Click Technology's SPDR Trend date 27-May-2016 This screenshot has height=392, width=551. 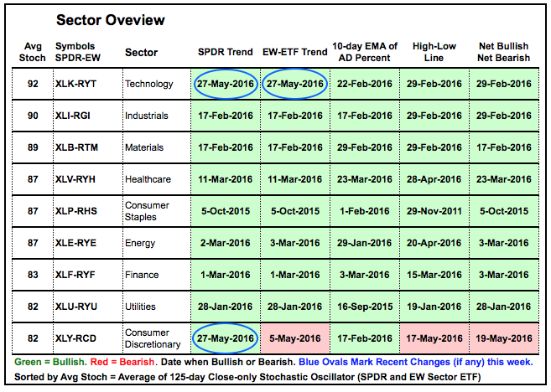226,84
